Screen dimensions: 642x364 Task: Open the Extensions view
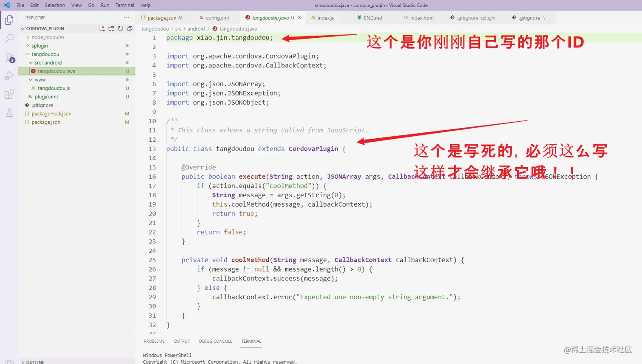point(9,94)
